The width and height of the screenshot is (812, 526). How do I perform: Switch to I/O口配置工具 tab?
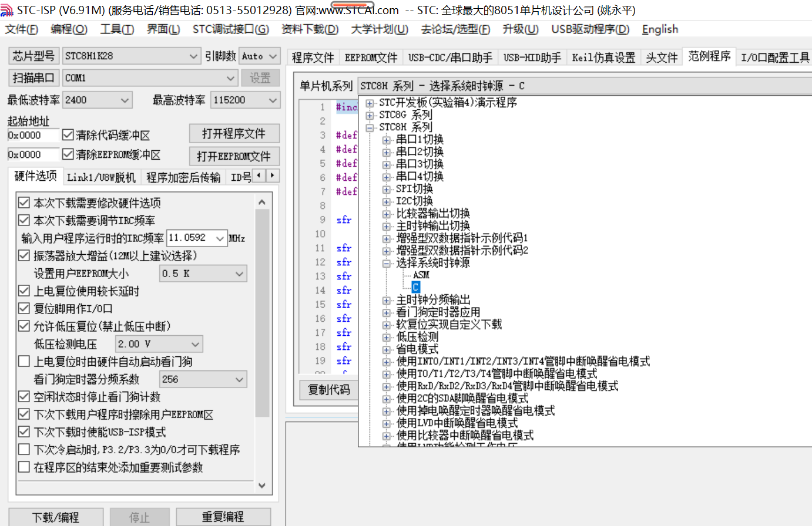[x=774, y=58]
